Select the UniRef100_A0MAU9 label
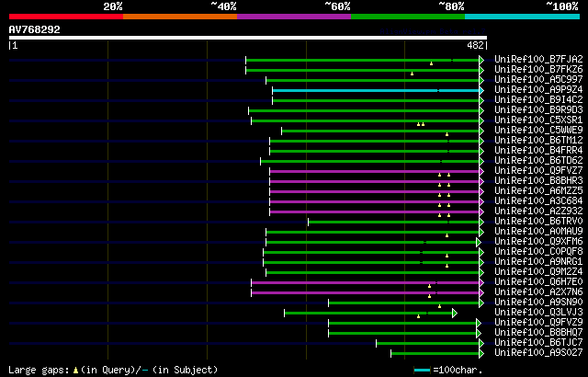Screen dimensions: 588x377 coord(538,232)
